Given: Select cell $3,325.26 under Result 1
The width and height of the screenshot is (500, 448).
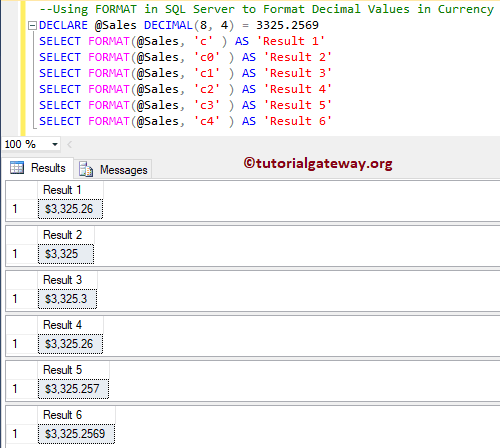Looking at the screenshot, I should [x=70, y=209].
